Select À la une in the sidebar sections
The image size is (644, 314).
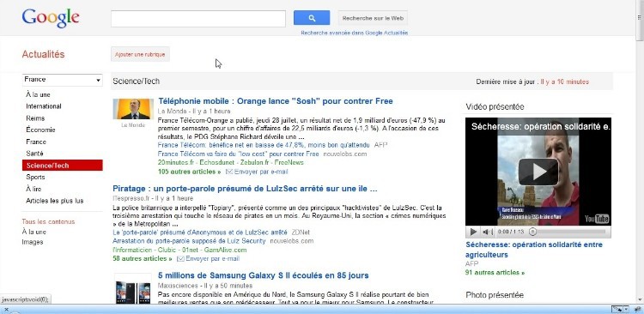click(x=38, y=95)
